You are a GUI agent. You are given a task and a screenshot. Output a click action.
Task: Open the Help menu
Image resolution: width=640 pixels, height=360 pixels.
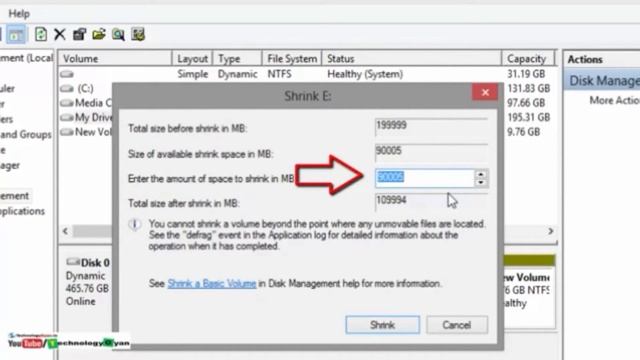(19, 13)
